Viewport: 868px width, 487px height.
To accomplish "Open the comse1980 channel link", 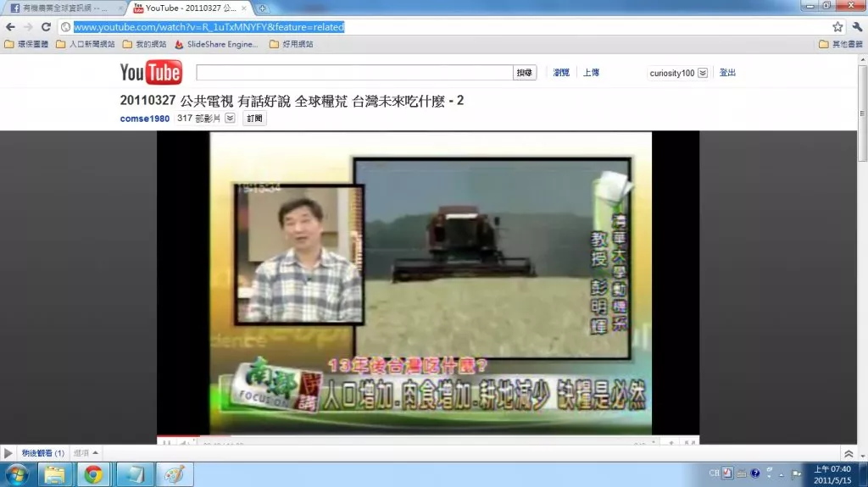I will coord(144,119).
